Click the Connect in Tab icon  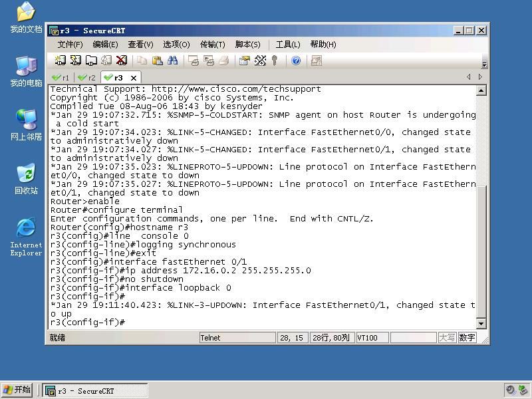click(x=91, y=61)
